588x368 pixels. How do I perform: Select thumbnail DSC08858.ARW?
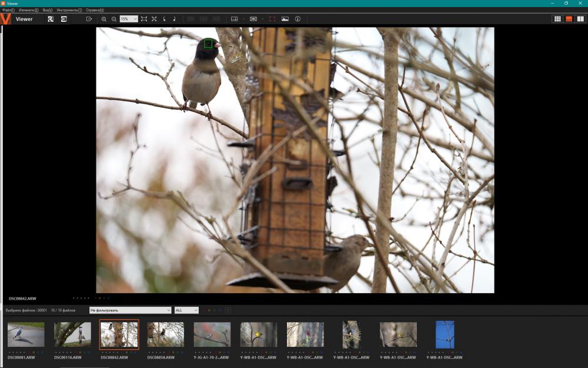coord(165,334)
